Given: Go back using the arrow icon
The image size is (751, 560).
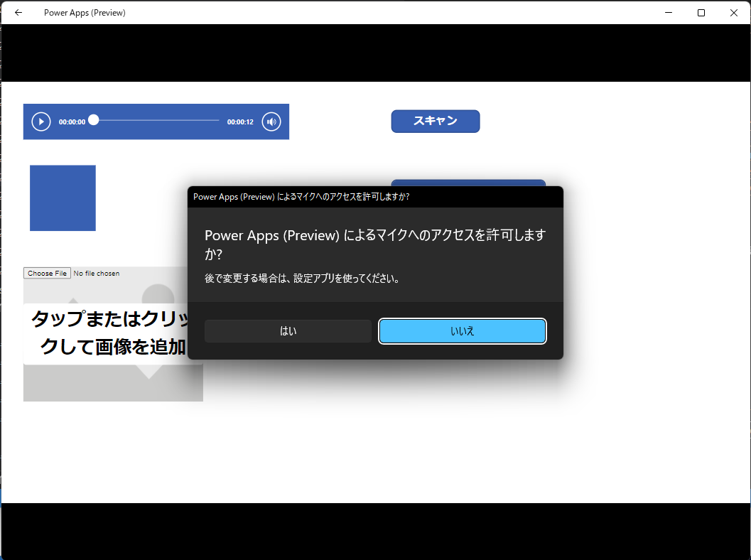Looking at the screenshot, I should (18, 13).
